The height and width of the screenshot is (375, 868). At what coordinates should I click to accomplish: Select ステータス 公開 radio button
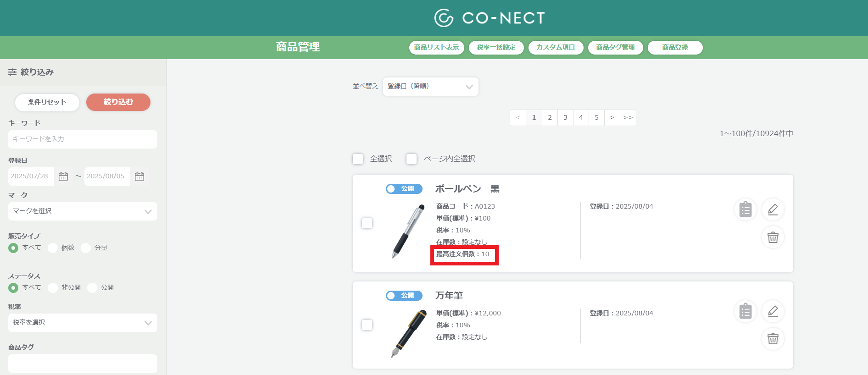click(92, 288)
